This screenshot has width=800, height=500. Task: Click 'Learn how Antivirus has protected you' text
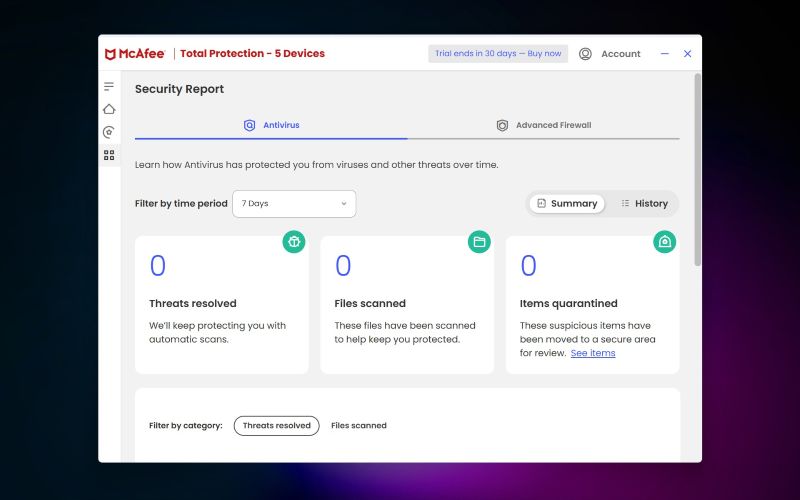click(x=316, y=165)
